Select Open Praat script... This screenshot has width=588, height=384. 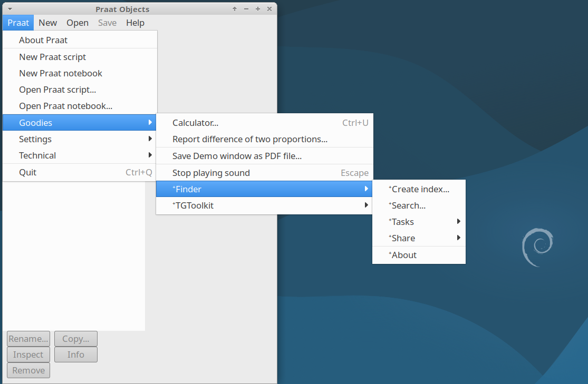[80, 90]
